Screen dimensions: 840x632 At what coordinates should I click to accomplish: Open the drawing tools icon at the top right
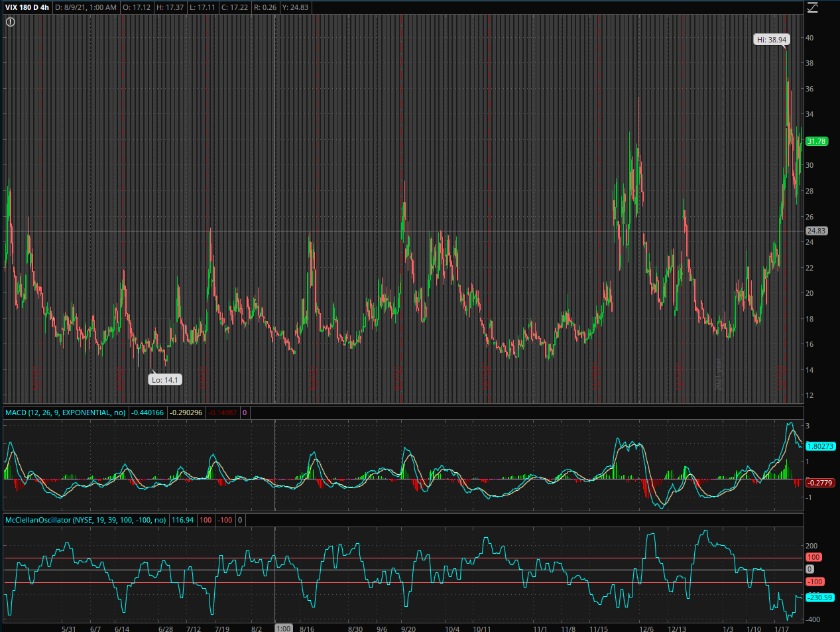[812, 7]
